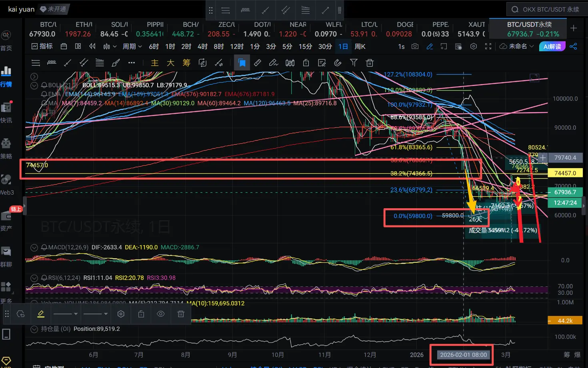Open the candlestick chart type dropdown
Image resolution: width=588 pixels, height=368 pixels.
109,46
